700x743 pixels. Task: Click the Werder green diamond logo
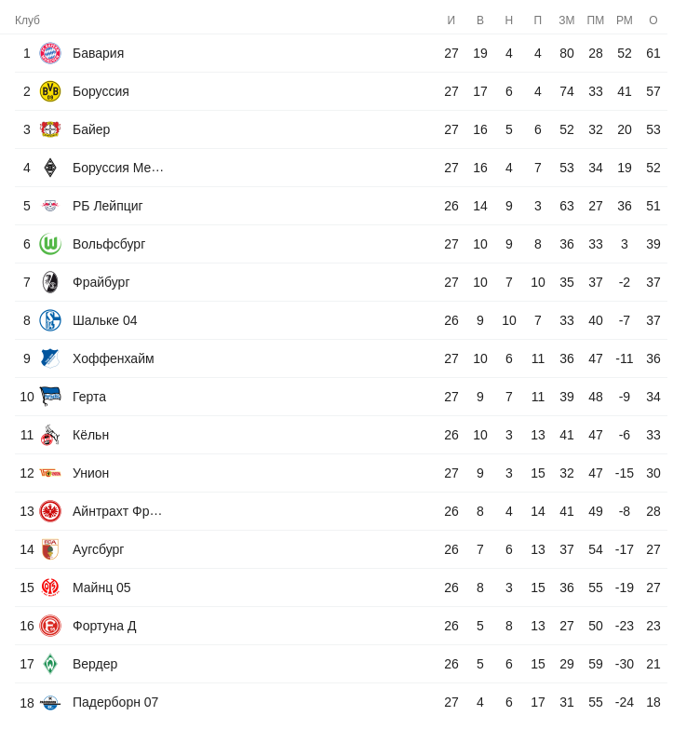[50, 664]
